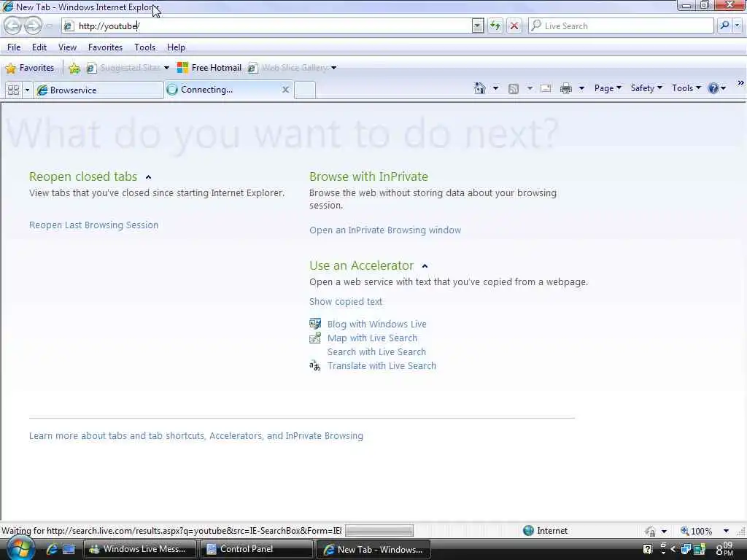
Task: Switch to Windows Live Messenger taskbar button
Action: pyautogui.click(x=140, y=550)
